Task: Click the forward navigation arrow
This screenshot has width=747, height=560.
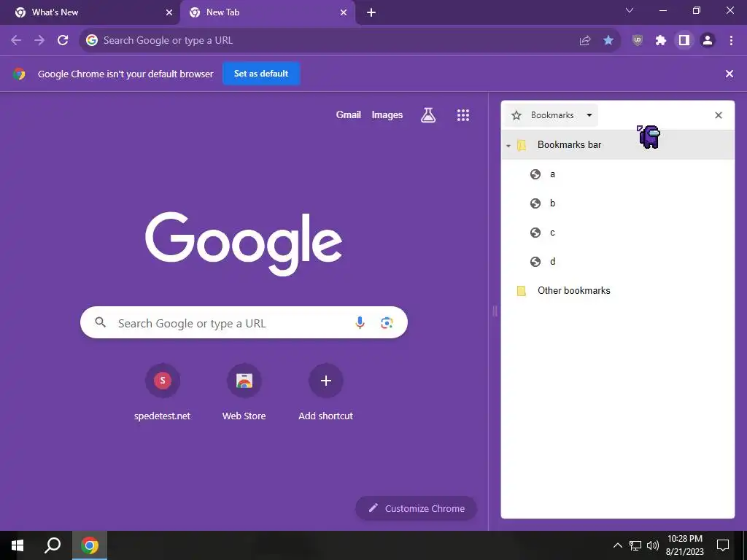Action: [x=39, y=41]
